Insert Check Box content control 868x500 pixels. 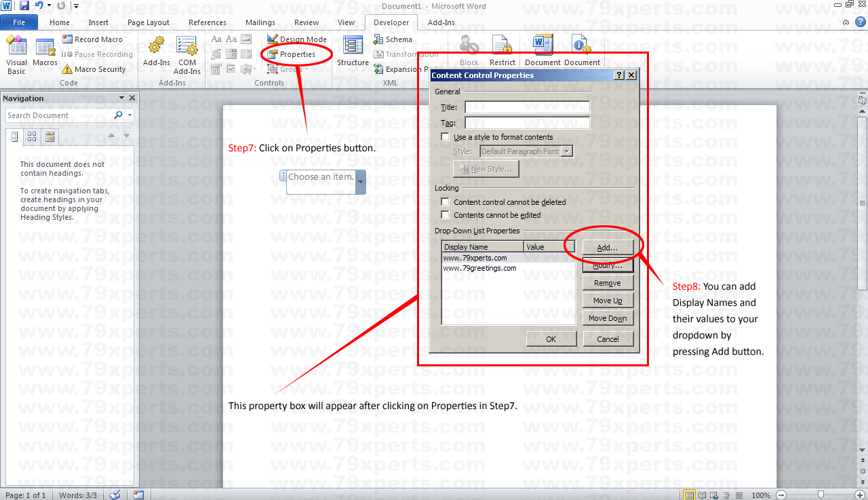point(231,69)
